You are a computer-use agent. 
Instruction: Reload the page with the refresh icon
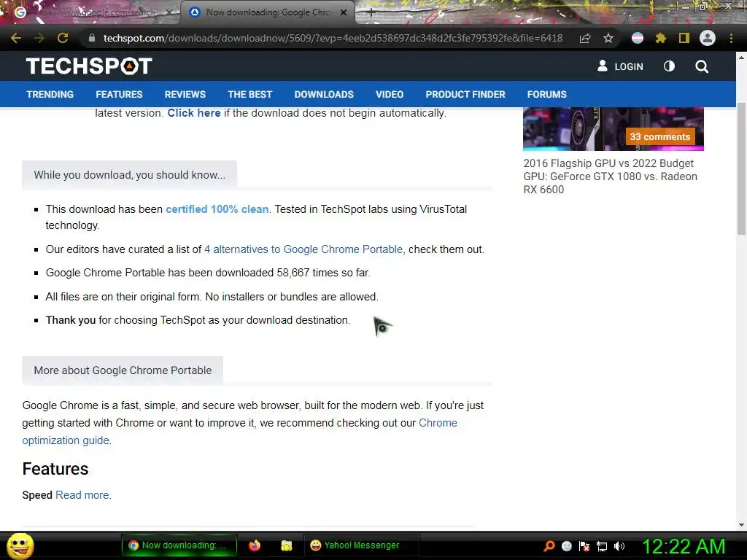click(x=63, y=38)
